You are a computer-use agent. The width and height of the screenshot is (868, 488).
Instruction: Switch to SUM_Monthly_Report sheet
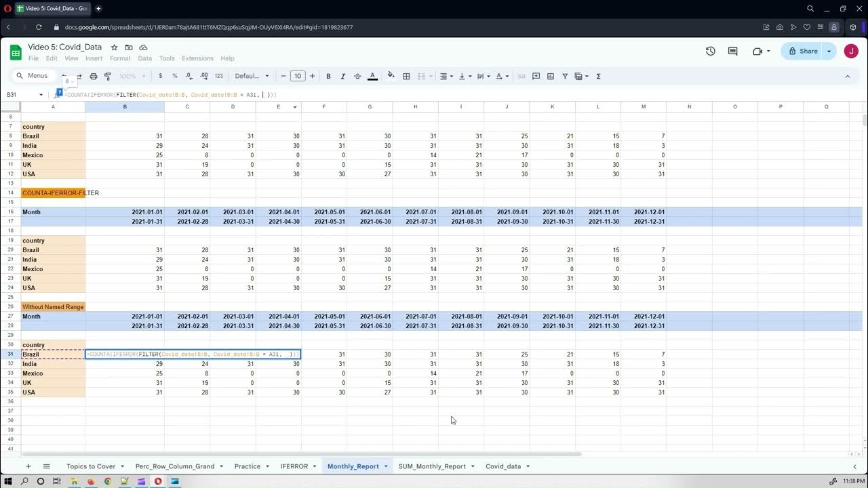[x=432, y=466]
